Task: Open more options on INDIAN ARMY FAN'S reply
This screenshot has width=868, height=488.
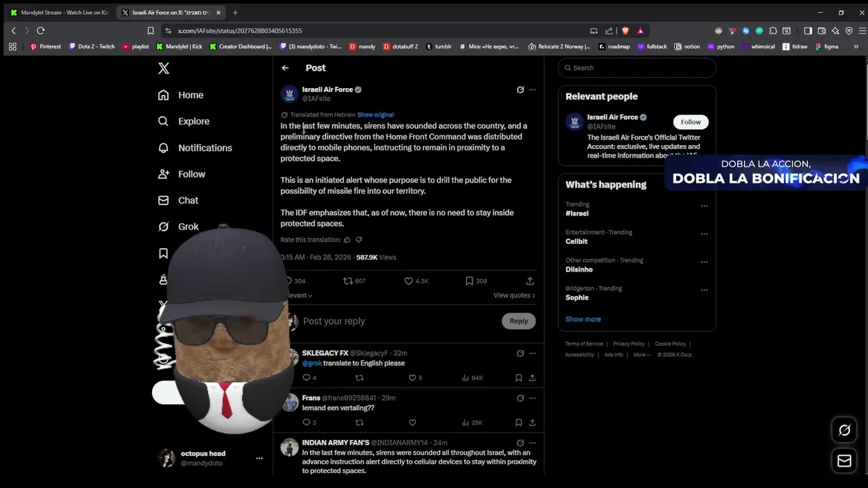Action: click(532, 443)
